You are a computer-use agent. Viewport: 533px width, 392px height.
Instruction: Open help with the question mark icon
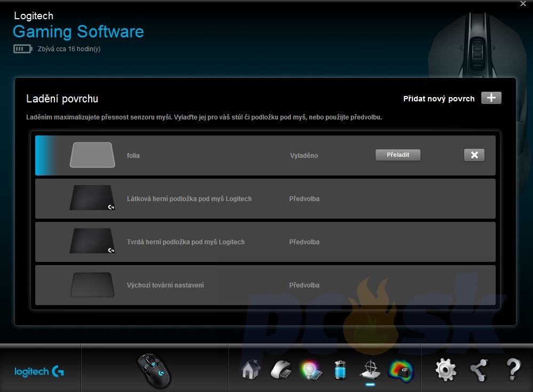click(x=513, y=370)
